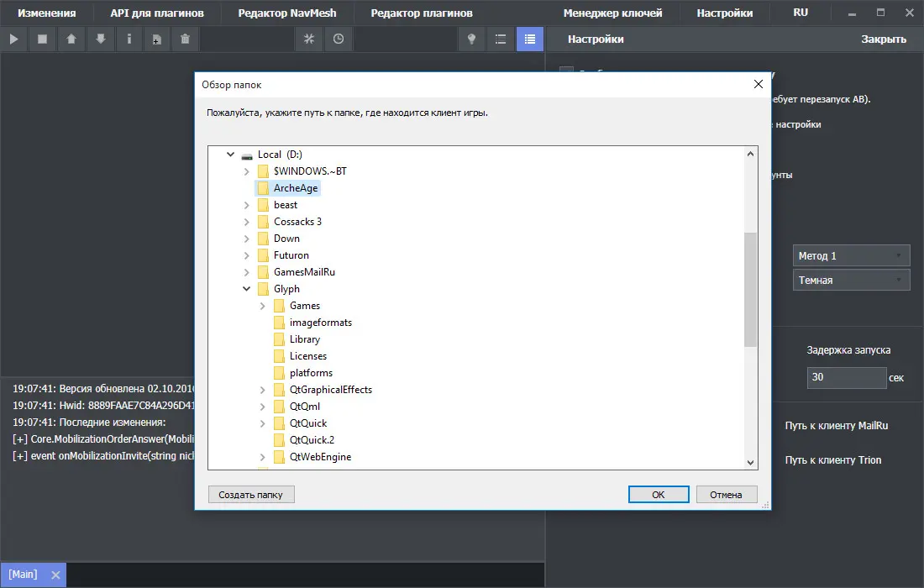Screen dimensions: 924x588
Task: Click the Создать папку button
Action: [251, 495]
